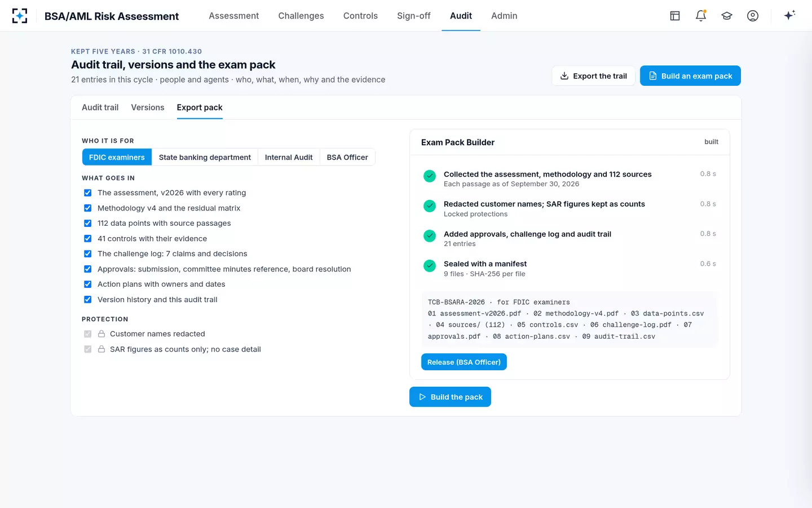
Task: Click the green check beside 'Added approvals'
Action: point(430,236)
